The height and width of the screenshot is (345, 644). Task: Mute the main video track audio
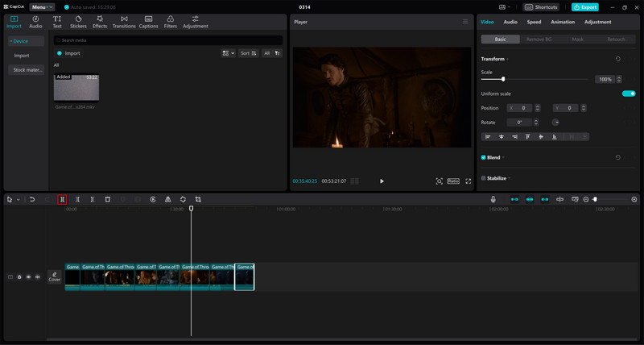click(37, 277)
